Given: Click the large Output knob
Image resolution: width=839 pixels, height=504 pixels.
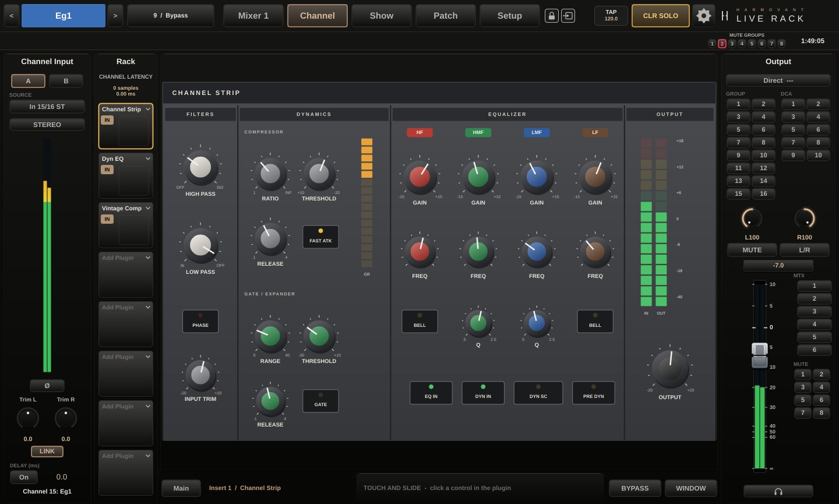Looking at the screenshot, I should (x=670, y=369).
